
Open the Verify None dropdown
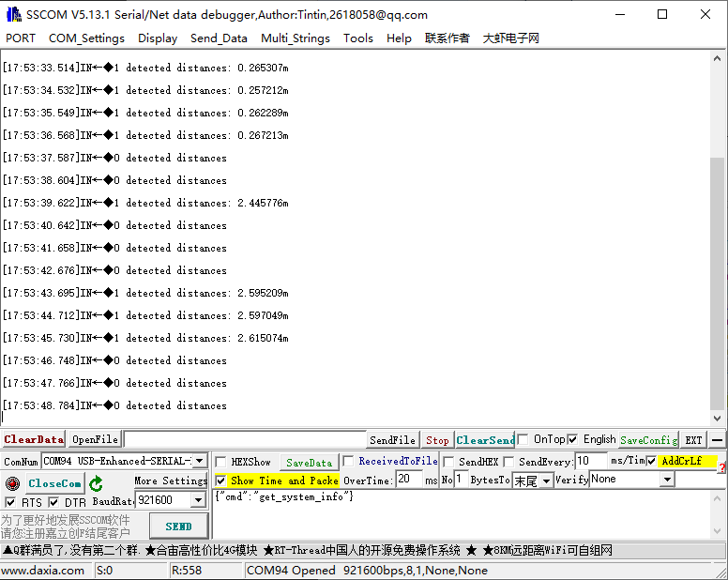click(667, 480)
